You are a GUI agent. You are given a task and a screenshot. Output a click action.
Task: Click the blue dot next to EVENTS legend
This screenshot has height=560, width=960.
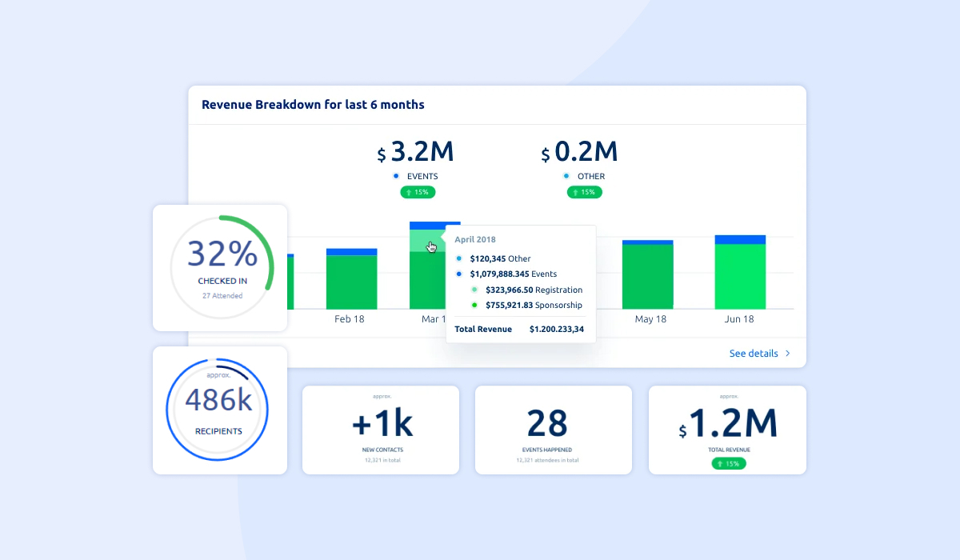coord(395,176)
